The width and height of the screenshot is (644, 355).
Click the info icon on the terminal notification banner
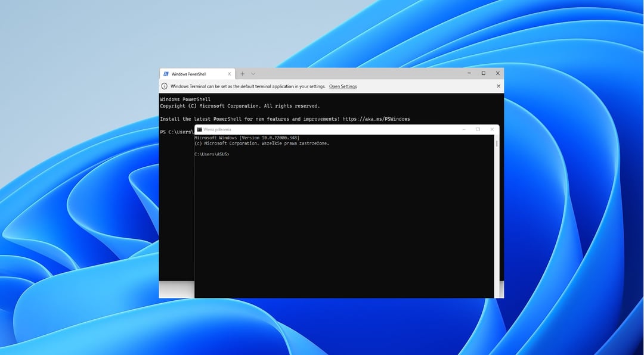click(166, 86)
